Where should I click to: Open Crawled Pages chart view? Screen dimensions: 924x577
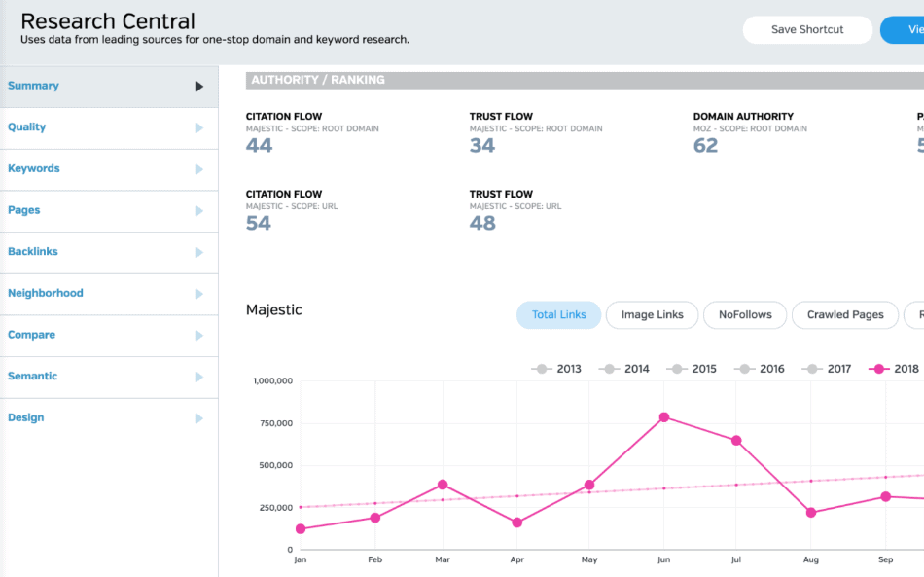pos(845,315)
